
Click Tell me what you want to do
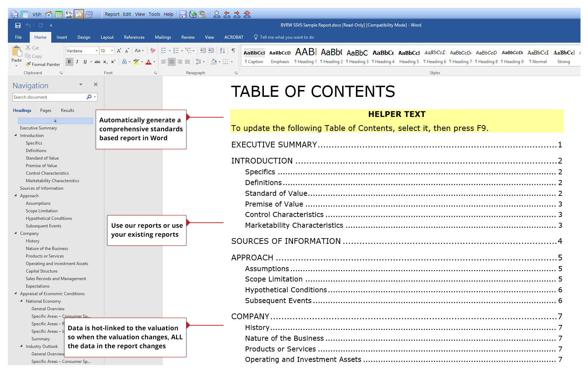284,37
